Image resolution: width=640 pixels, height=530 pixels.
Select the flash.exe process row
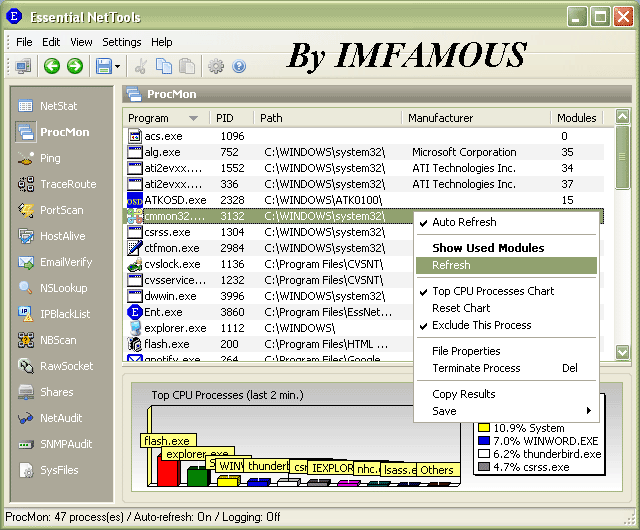(x=268, y=344)
